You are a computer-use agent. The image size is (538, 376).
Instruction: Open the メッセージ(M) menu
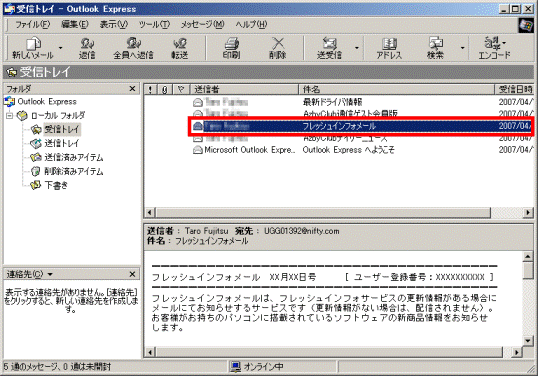[x=202, y=24]
